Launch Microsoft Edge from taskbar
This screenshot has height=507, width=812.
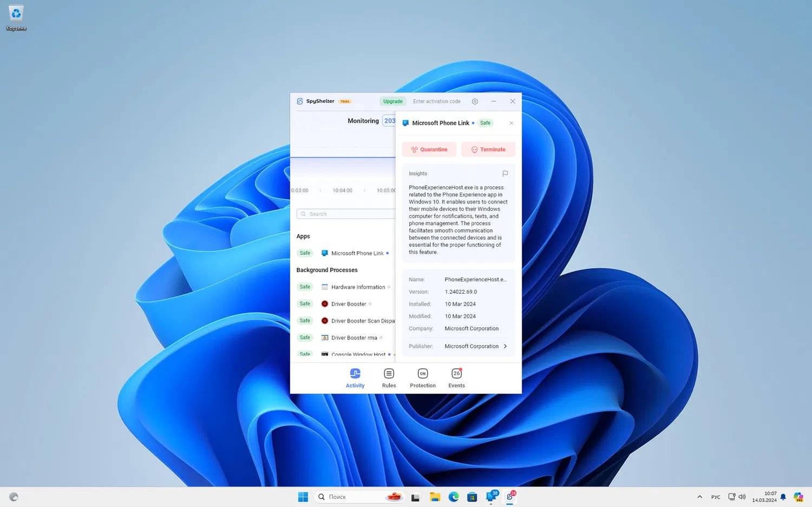pos(454,497)
